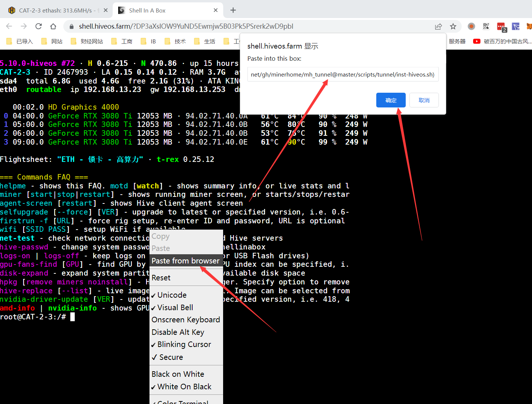
Task: Click the 'selfupgrade' command text
Action: click(x=24, y=212)
